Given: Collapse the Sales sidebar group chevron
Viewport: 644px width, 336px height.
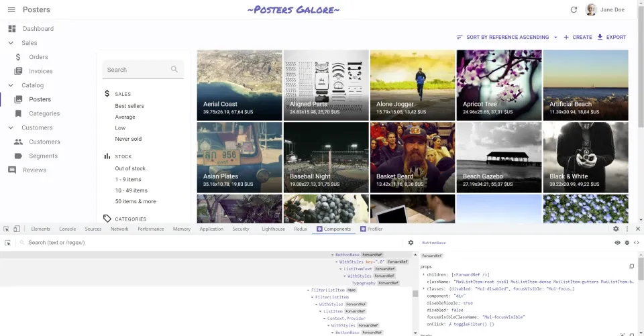Looking at the screenshot, I should (11, 43).
